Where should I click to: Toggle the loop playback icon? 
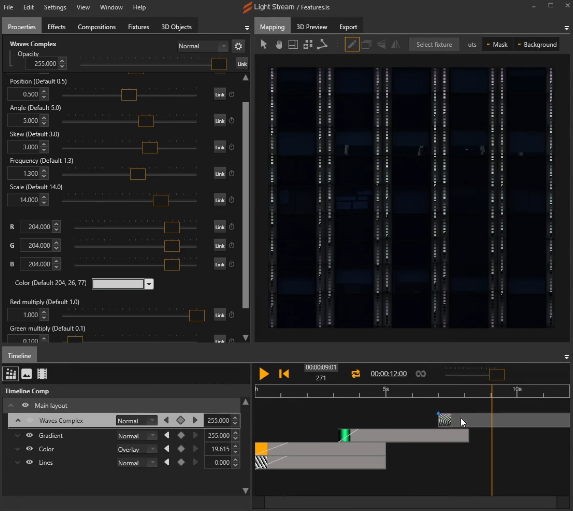(356, 374)
